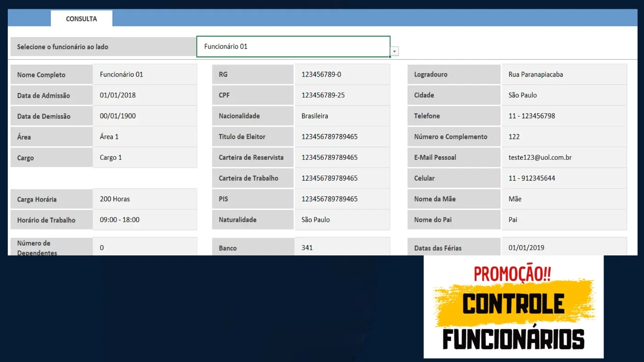644x362 pixels.
Task: Click the 'Nome da Mãe' label cell
Action: [x=454, y=199]
